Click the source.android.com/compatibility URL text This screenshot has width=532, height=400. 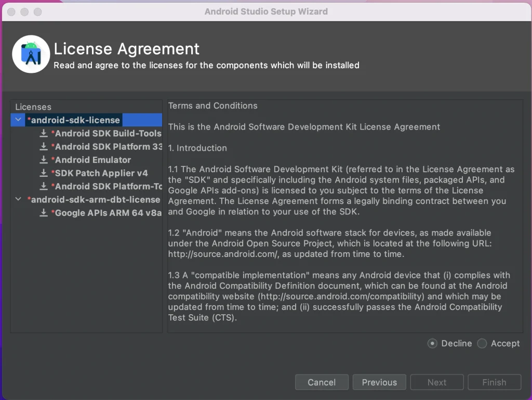point(341,296)
